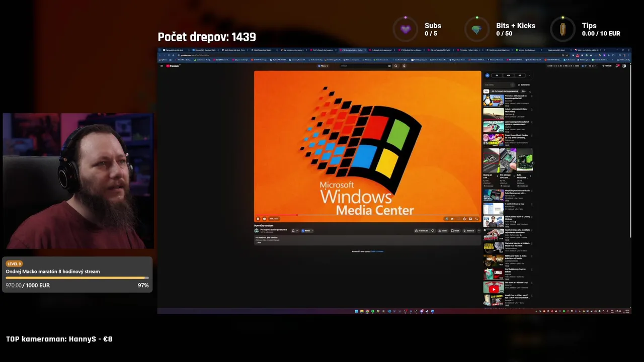Image resolution: width=644 pixels, height=362 pixels.
Task: Show more filter chips with the right chevron
Action: tap(530, 92)
